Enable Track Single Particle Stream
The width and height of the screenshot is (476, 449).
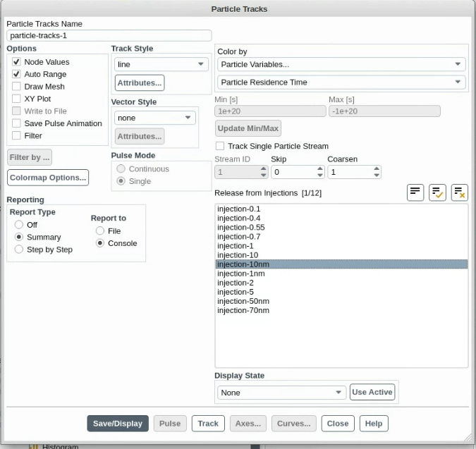220,146
